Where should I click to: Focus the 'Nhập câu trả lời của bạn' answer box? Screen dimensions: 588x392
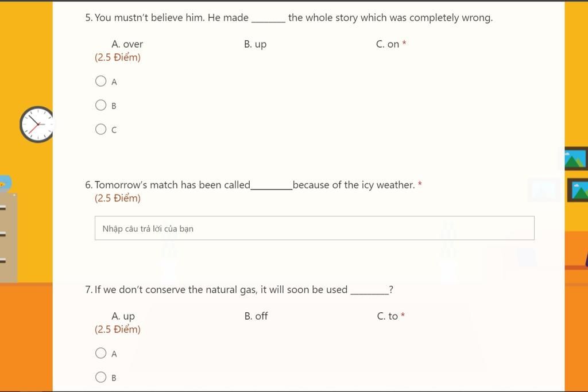point(314,228)
